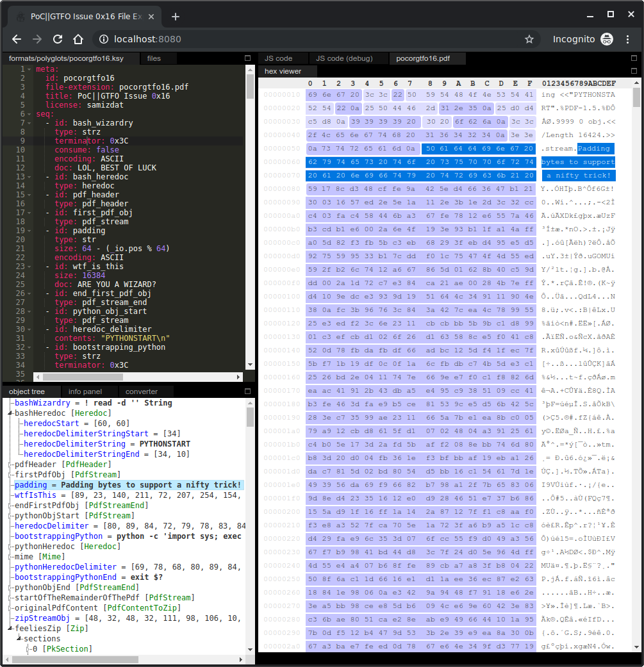Select the wtfIsThis tree item

[128, 495]
